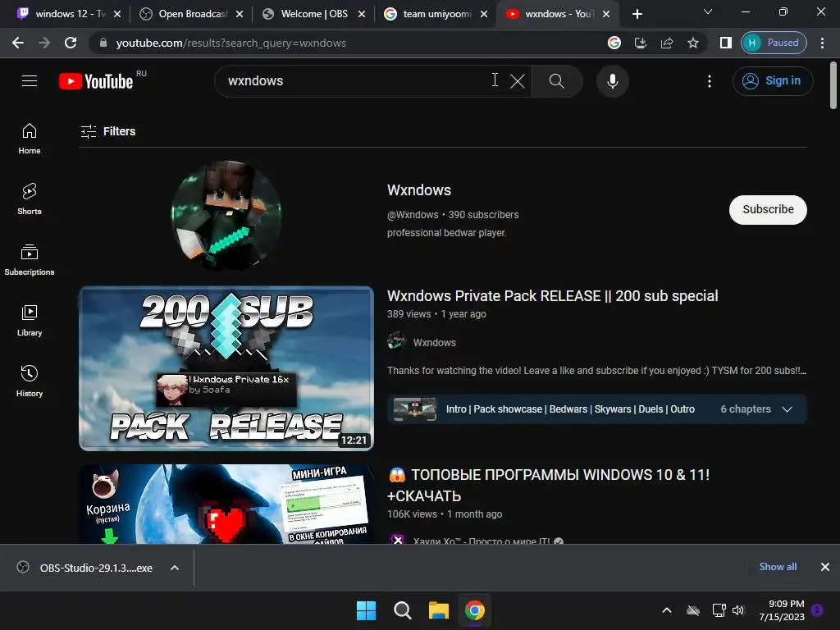Open the Wxndows channel avatar
The width and height of the screenshot is (840, 630).
tap(226, 216)
